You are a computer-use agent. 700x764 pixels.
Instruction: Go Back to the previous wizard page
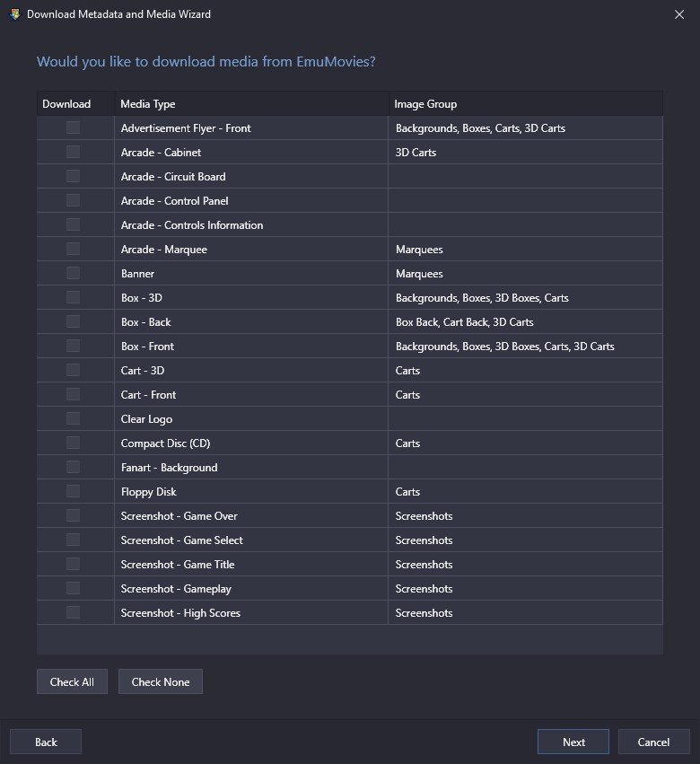(x=46, y=742)
